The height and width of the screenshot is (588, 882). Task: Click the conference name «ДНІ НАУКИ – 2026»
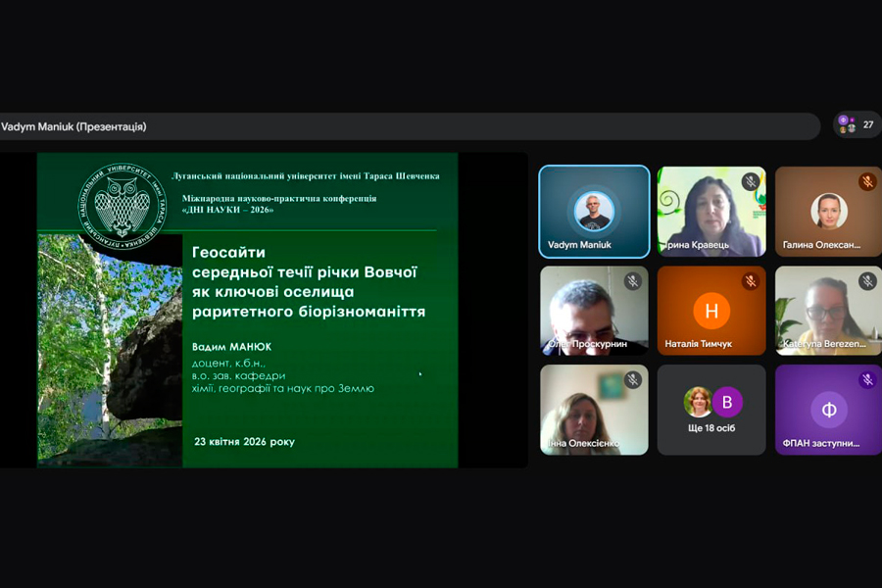227,210
